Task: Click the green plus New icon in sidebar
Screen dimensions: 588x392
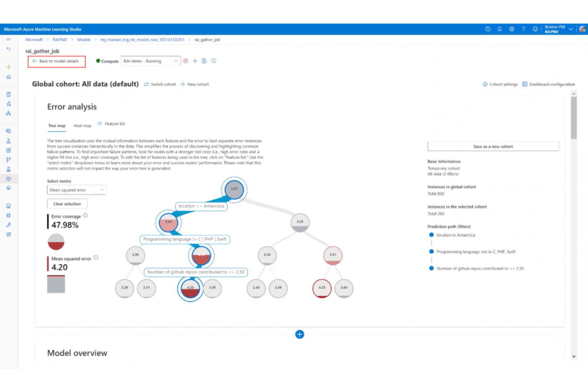Action: point(8,67)
